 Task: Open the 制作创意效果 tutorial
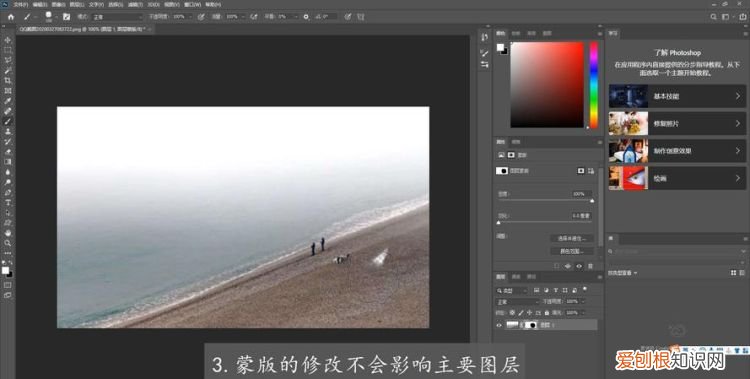(677, 151)
